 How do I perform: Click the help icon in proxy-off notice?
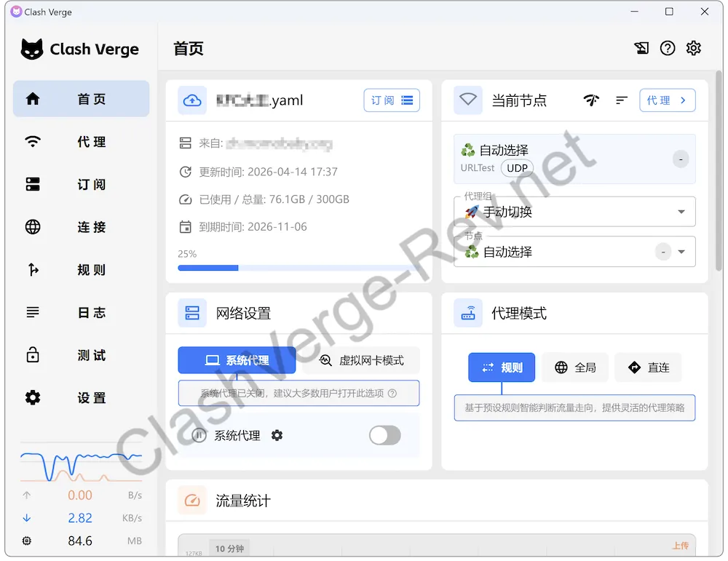click(392, 394)
